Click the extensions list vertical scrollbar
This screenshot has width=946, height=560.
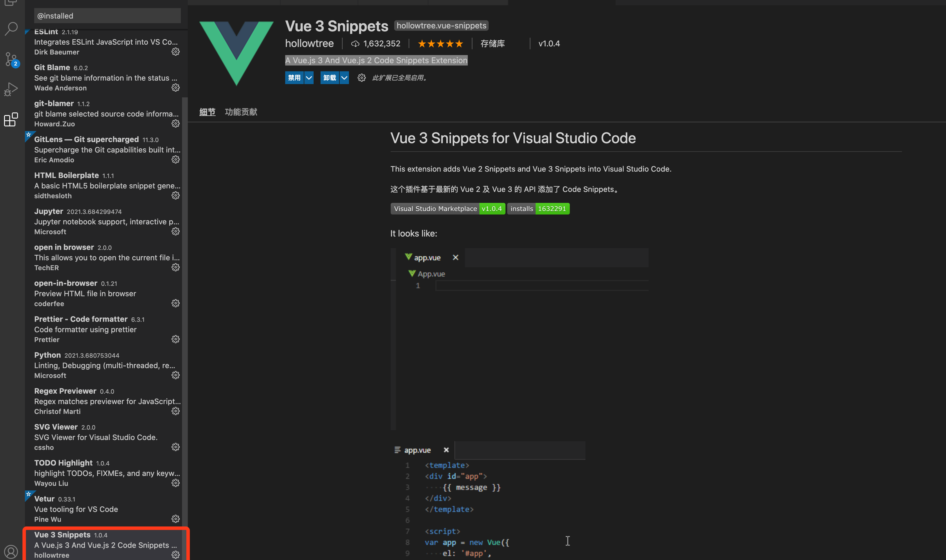pos(185,302)
